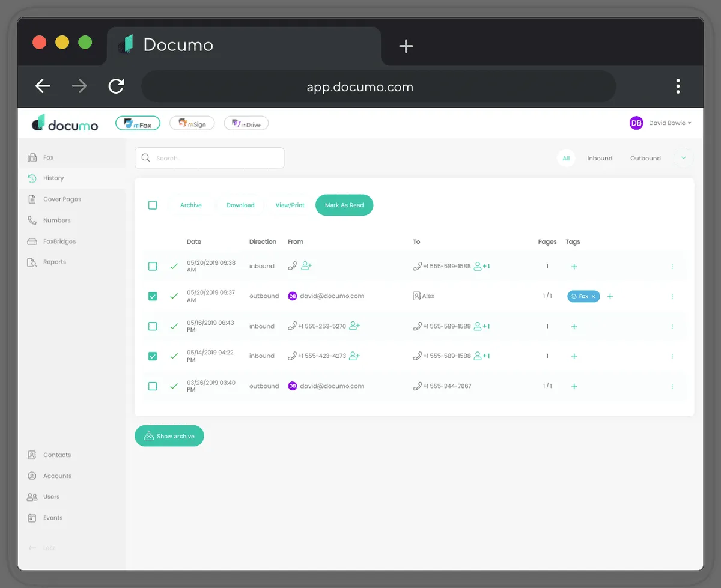Switch to the mFax product
Screen dimensions: 721x588
click(x=138, y=123)
